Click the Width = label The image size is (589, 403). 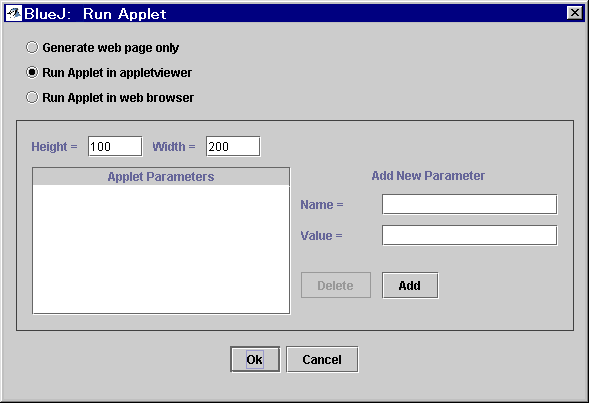click(174, 146)
